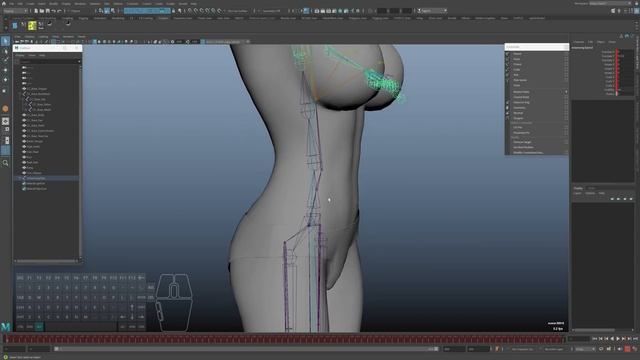Image resolution: width=640 pixels, height=360 pixels.
Task: Click the Open Scene icon in status line
Action: click(42, 11)
